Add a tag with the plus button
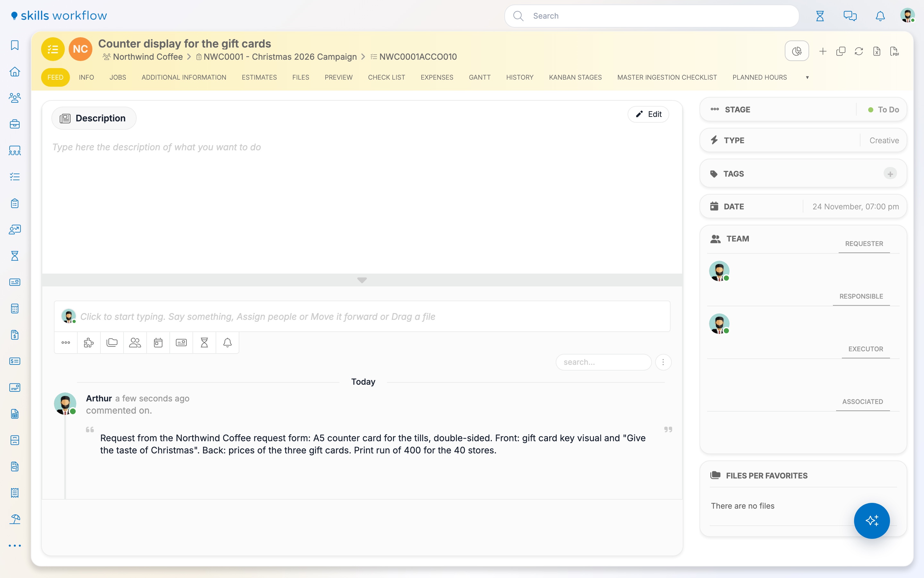Viewport: 924px width, 578px height. pos(890,174)
